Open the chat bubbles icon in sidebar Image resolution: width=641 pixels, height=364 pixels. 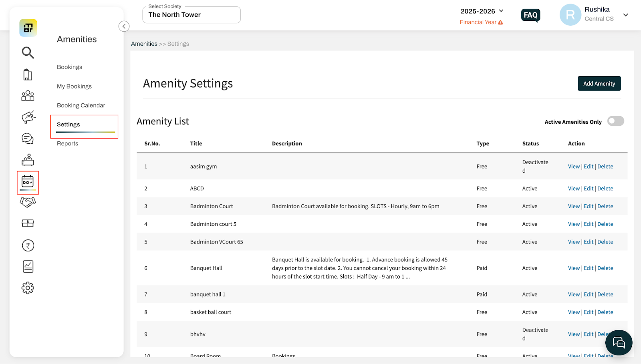point(28,139)
